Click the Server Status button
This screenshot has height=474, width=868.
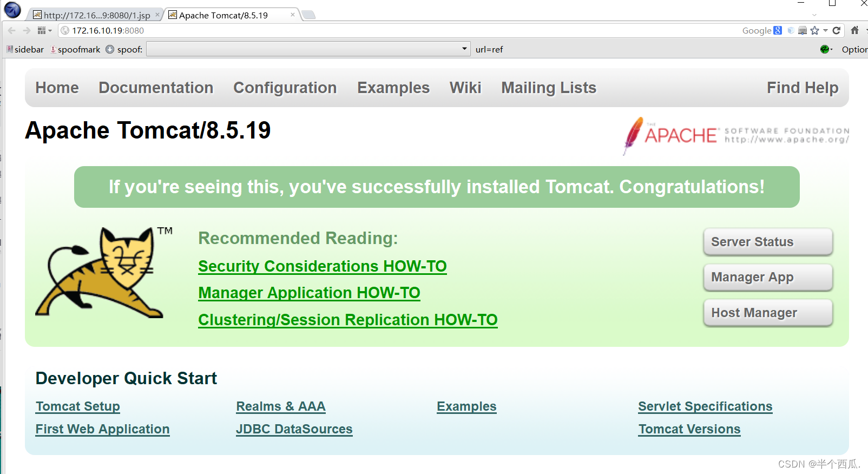[x=768, y=242]
